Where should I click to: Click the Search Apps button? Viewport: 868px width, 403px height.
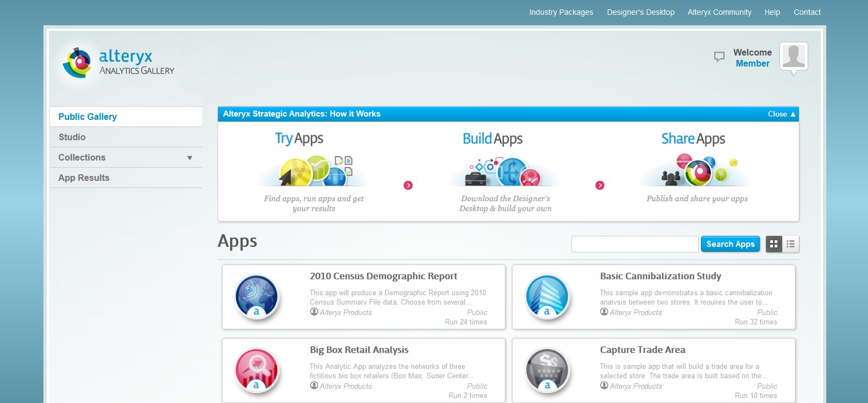(730, 244)
